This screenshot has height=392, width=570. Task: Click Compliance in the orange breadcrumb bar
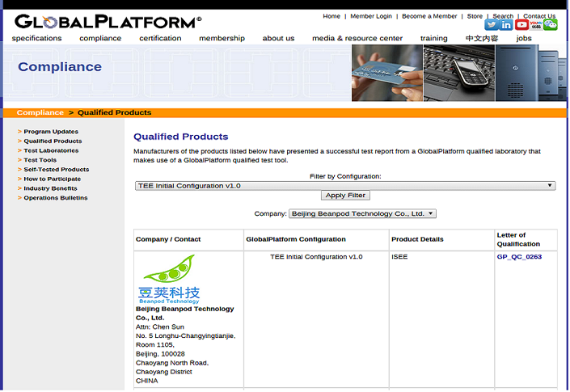40,112
